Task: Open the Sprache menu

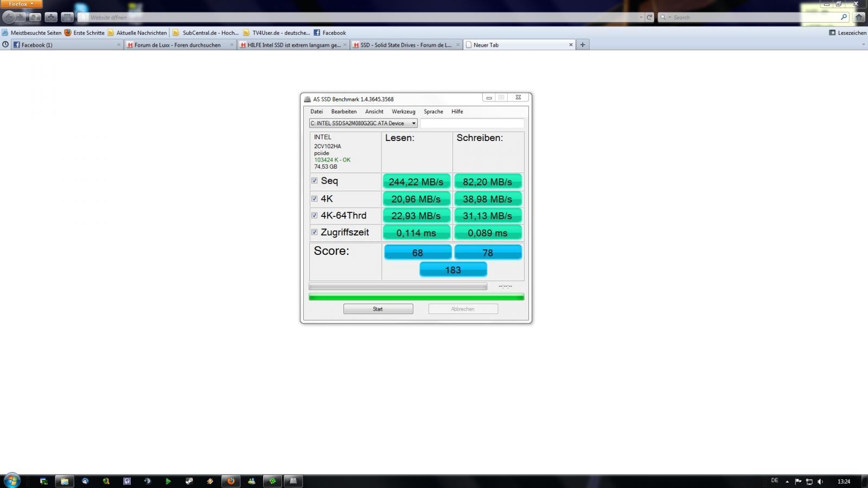Action: pyautogui.click(x=433, y=112)
